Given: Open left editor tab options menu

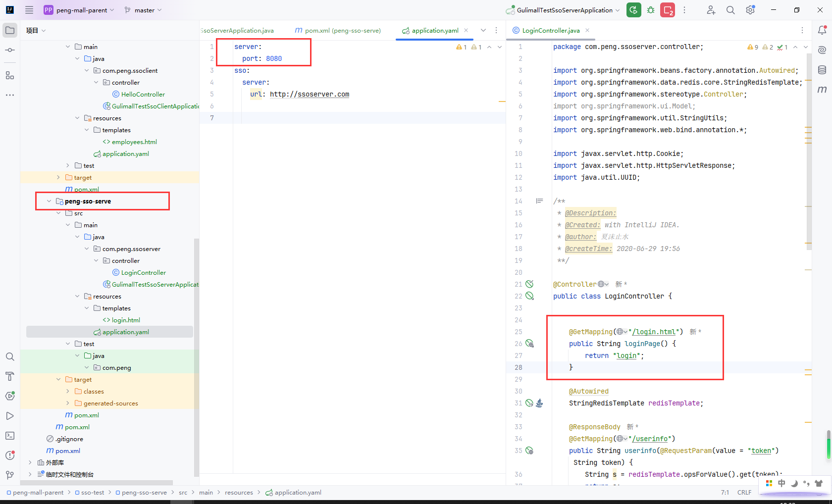Looking at the screenshot, I should tap(496, 30).
